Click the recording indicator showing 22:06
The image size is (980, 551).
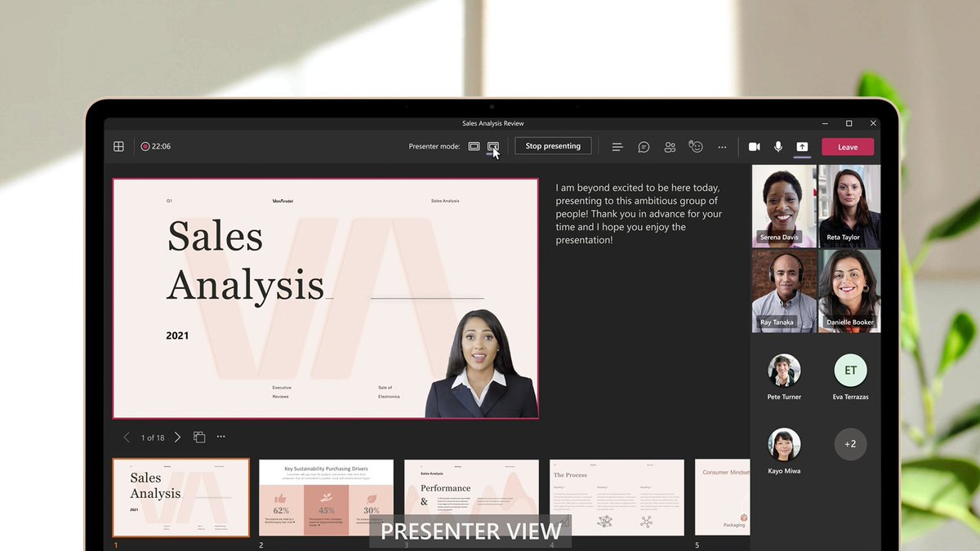[154, 146]
